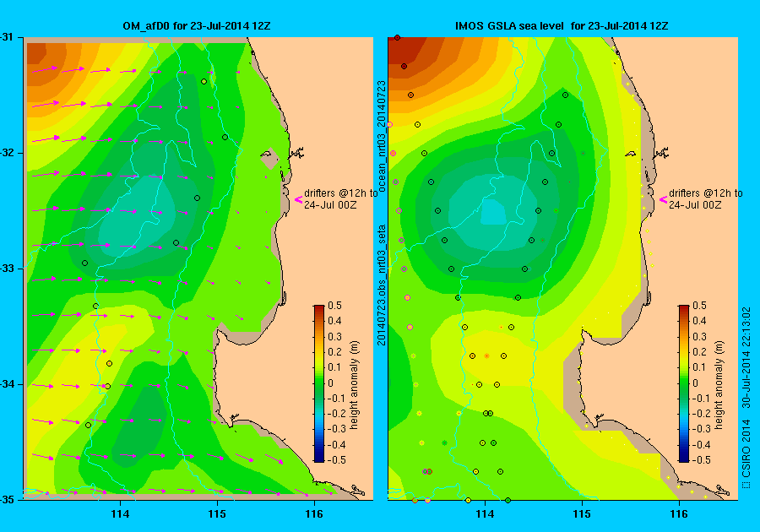
Task: Click the vertical '20140723.obs_nrt03_seta' label
Action: tap(382, 285)
